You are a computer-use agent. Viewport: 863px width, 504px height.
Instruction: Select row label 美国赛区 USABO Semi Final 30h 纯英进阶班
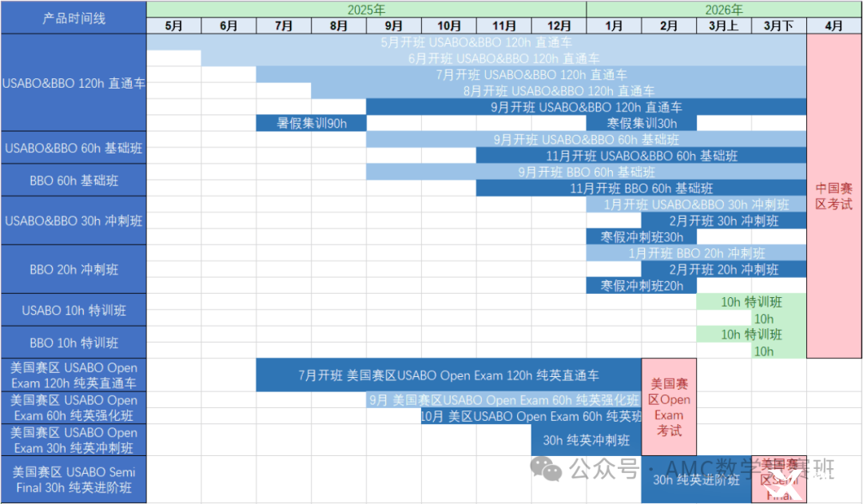coord(74,479)
